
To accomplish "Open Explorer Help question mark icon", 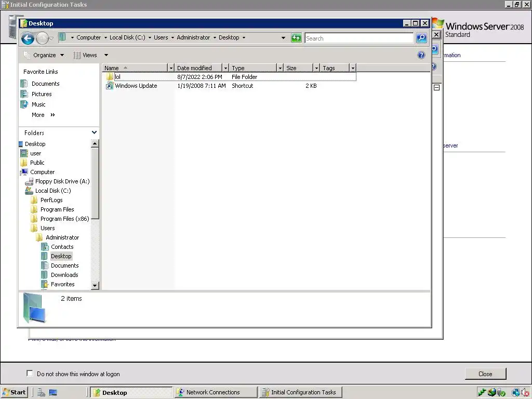I will (x=421, y=55).
